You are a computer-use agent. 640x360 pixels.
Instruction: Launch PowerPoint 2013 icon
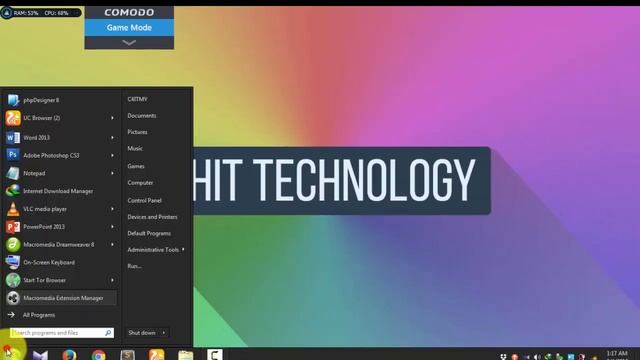(13, 227)
